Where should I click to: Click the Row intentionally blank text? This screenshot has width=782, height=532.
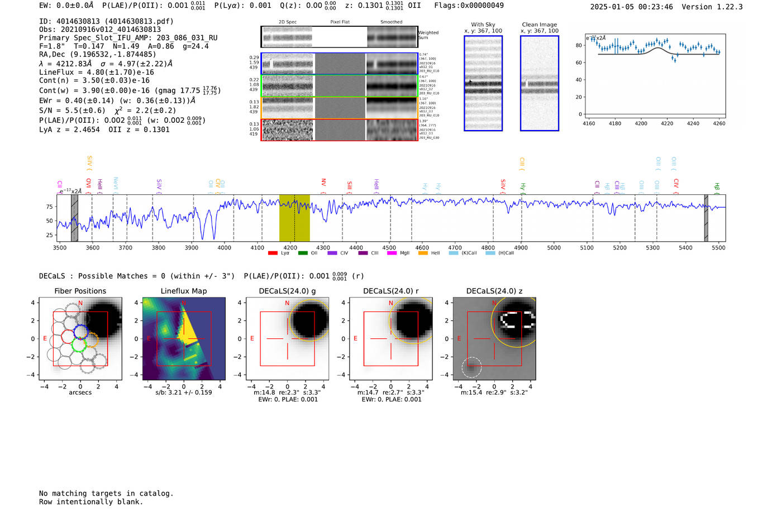click(x=91, y=502)
